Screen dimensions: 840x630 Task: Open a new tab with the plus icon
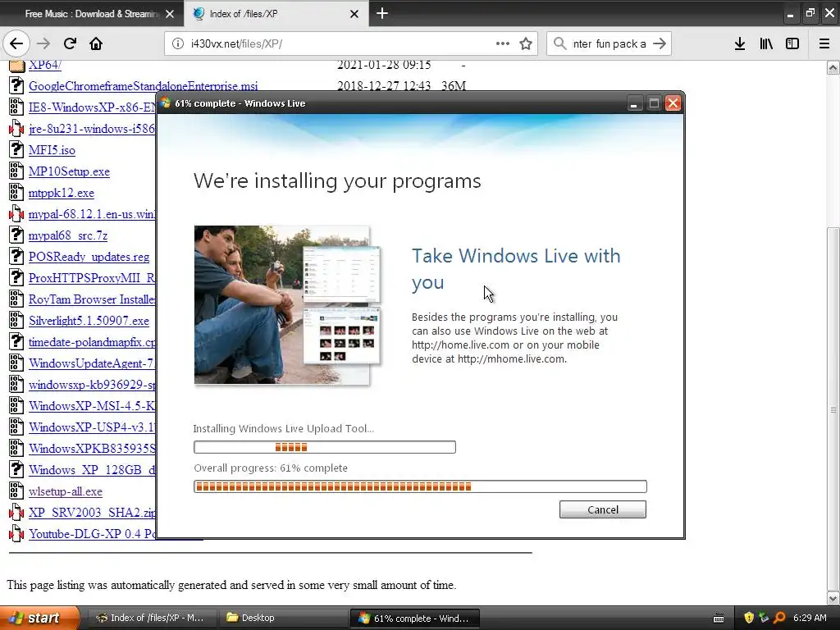pos(382,13)
